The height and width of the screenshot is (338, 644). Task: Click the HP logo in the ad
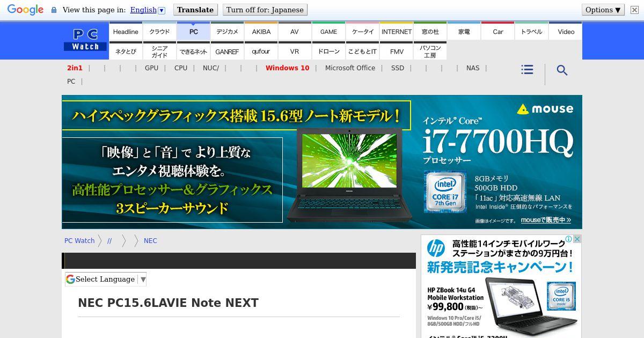(x=436, y=248)
